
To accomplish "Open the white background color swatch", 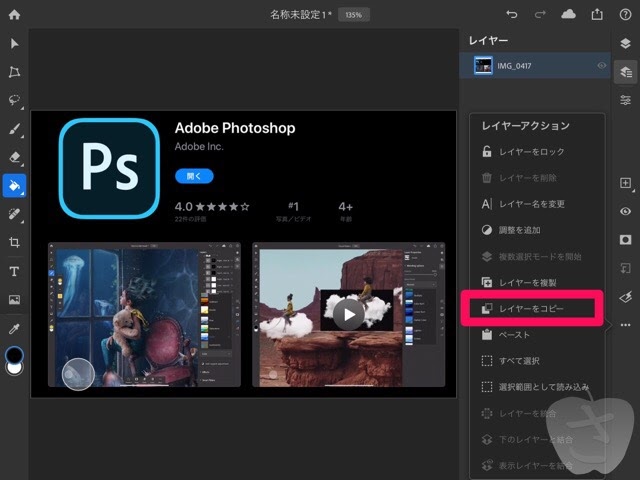I will click(x=14, y=369).
